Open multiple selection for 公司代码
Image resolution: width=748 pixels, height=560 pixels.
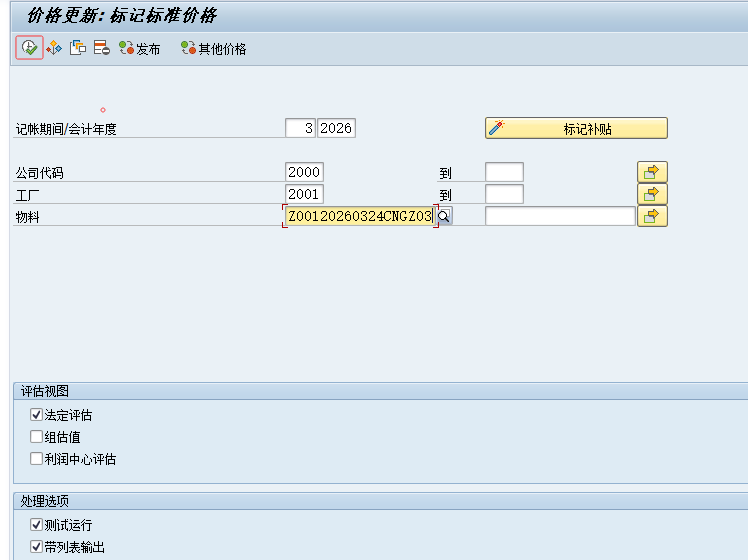(652, 172)
